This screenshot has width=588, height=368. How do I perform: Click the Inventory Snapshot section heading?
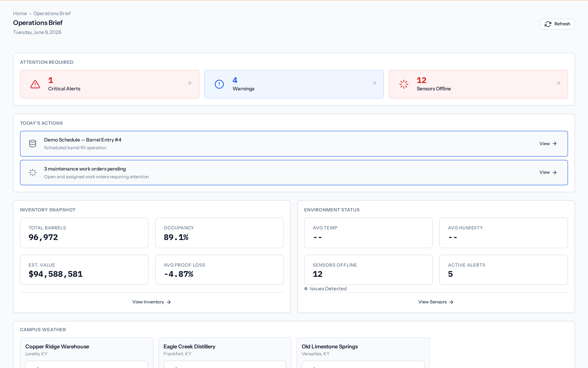(x=48, y=210)
